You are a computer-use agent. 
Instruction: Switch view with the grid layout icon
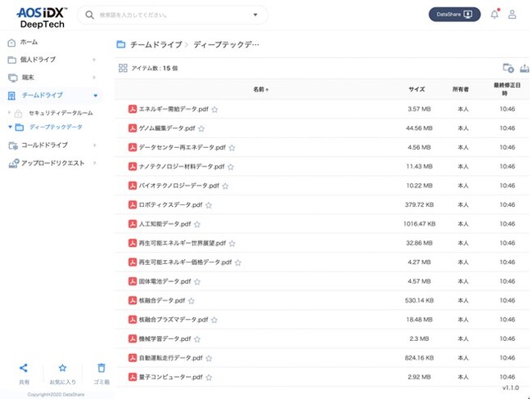click(x=123, y=69)
